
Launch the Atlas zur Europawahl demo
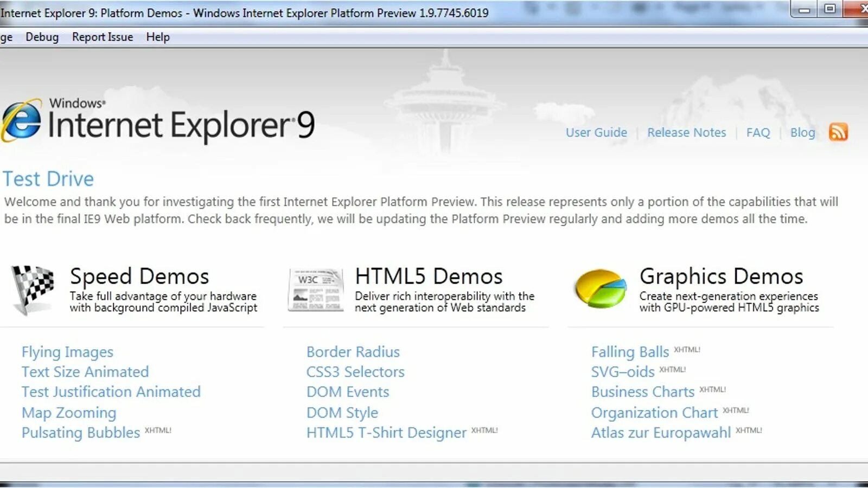click(x=661, y=433)
